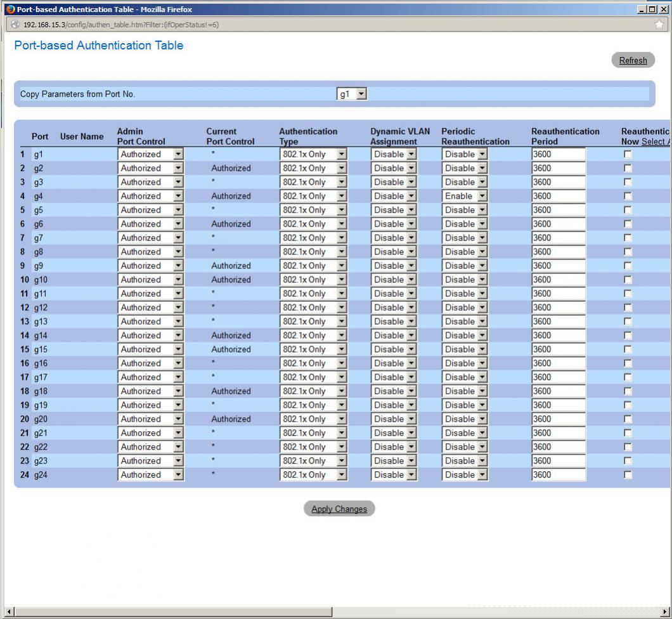Click the Refresh button
Viewport: 672px width, 619px height.
pos(633,60)
